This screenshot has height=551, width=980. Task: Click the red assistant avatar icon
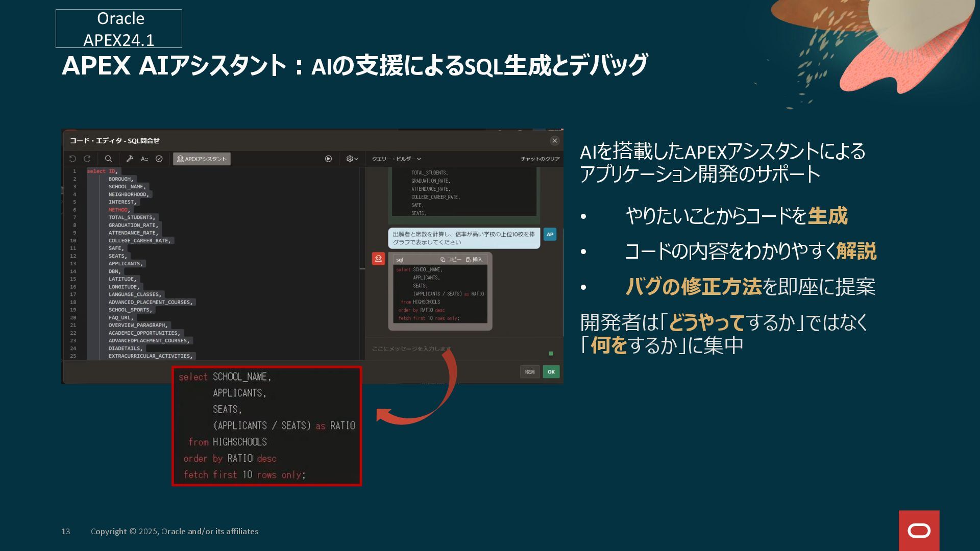tap(378, 259)
